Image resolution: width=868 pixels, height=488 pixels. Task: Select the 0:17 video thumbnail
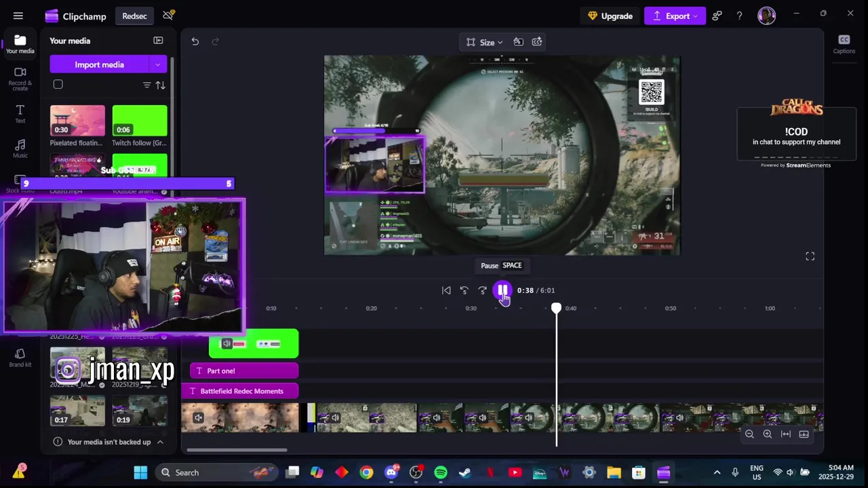pos(77,410)
